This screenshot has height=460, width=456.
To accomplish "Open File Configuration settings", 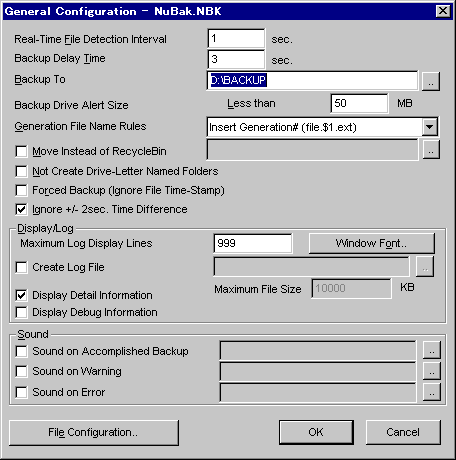I will click(x=94, y=432).
